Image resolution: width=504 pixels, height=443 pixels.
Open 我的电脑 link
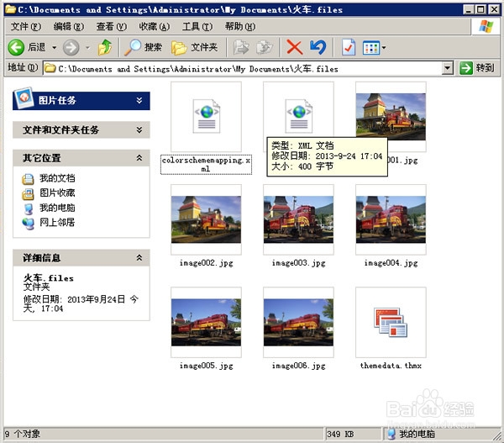pos(57,208)
